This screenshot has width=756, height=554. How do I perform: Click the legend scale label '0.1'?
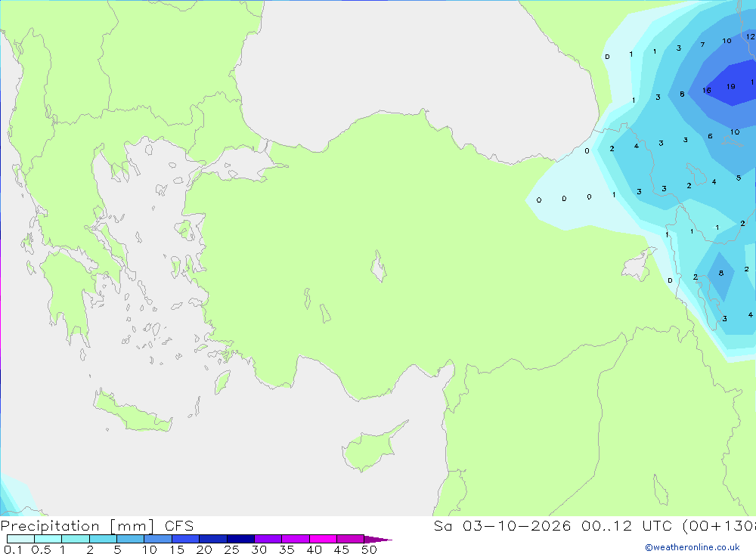(13, 549)
